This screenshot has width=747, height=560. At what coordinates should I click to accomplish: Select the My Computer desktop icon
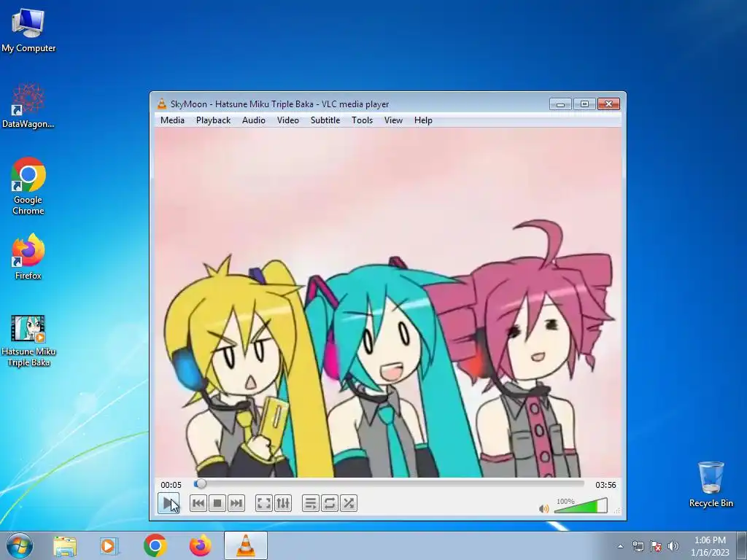click(x=28, y=29)
